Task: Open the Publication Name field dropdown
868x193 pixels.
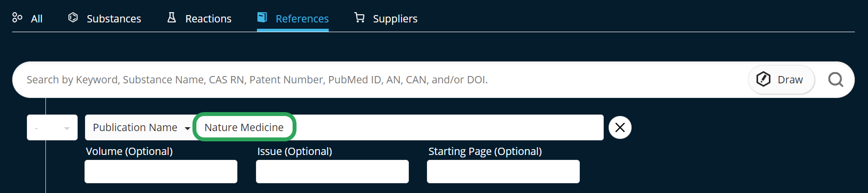Action: click(x=141, y=127)
